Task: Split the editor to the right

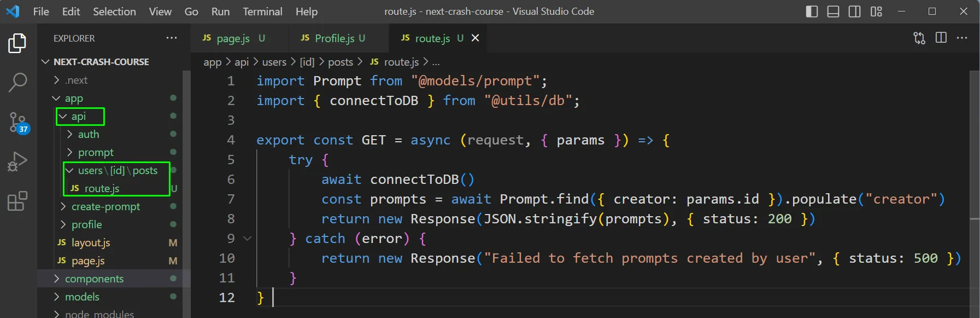Action: coord(941,38)
